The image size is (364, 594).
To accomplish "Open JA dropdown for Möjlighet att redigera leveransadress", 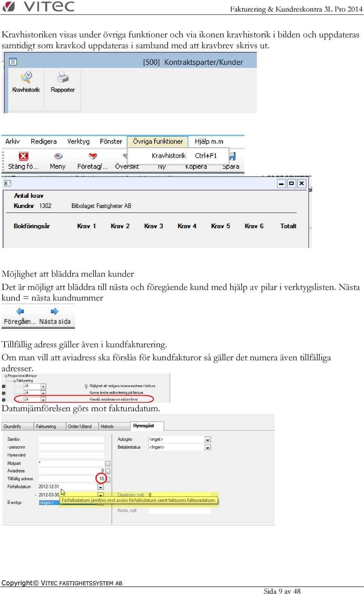I will 43,386.
